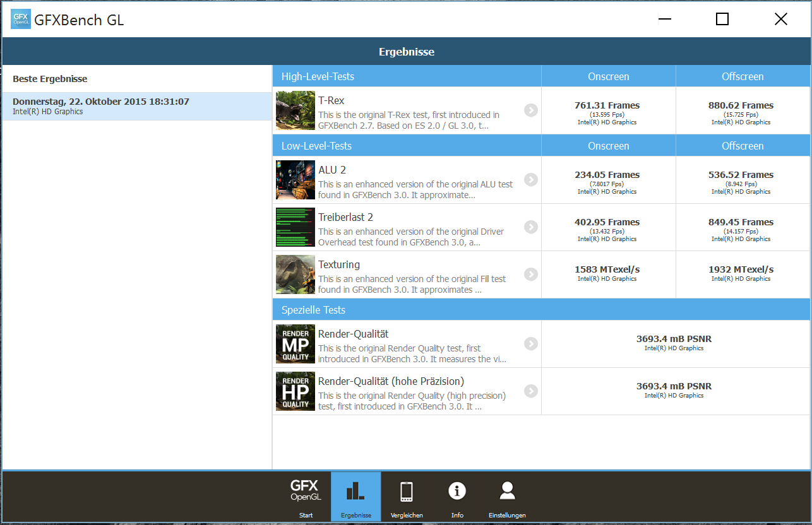
Task: Expand T-Rex test details arrow
Action: (531, 110)
